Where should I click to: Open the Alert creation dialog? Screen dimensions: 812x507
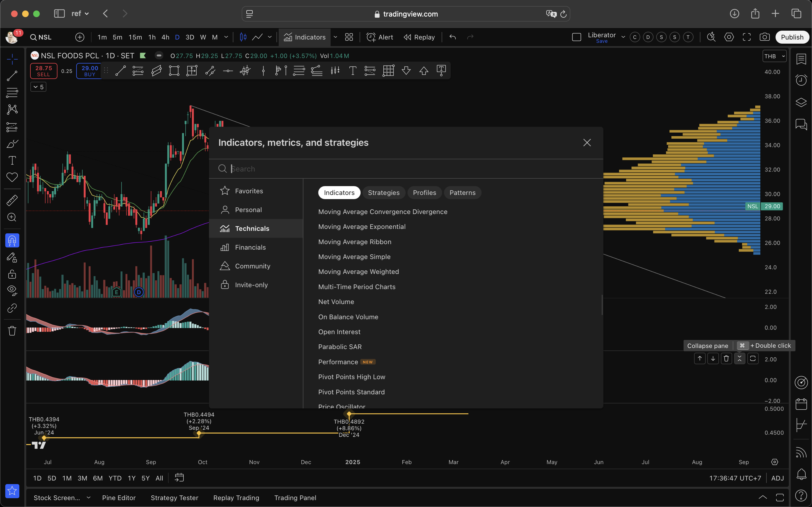coord(380,37)
